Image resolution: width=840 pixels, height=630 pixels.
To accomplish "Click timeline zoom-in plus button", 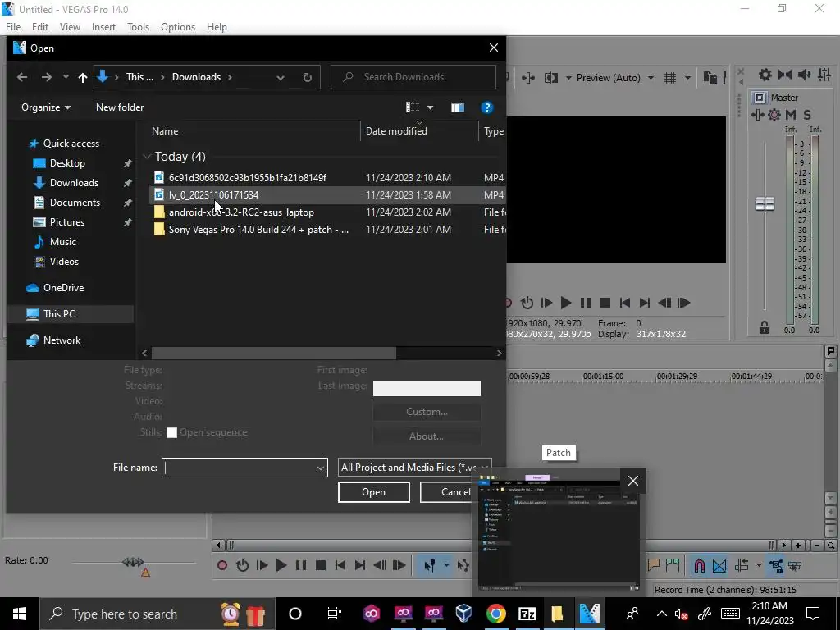I will point(798,546).
